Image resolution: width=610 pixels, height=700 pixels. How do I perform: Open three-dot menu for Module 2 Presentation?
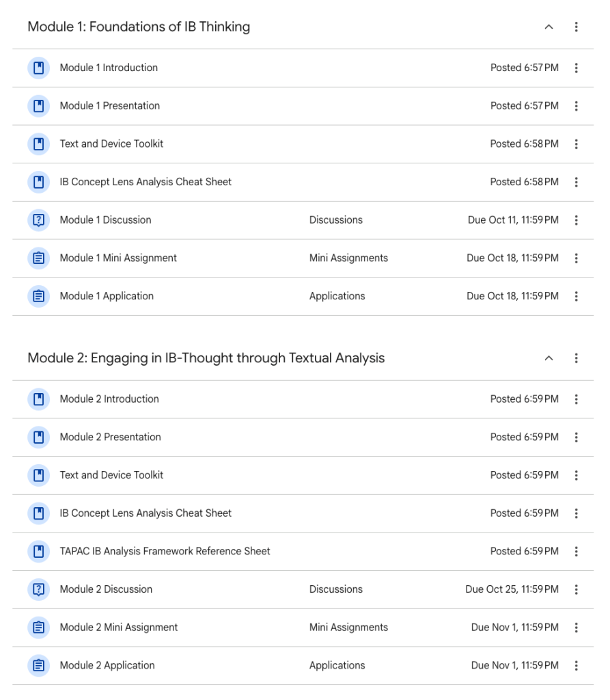[x=576, y=437]
